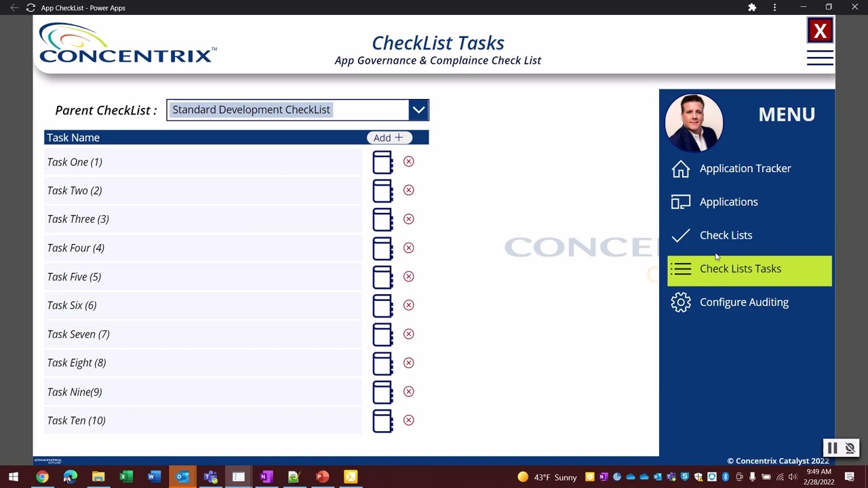Delete Task Ten (10) with red X
868x488 pixels.
(x=408, y=420)
